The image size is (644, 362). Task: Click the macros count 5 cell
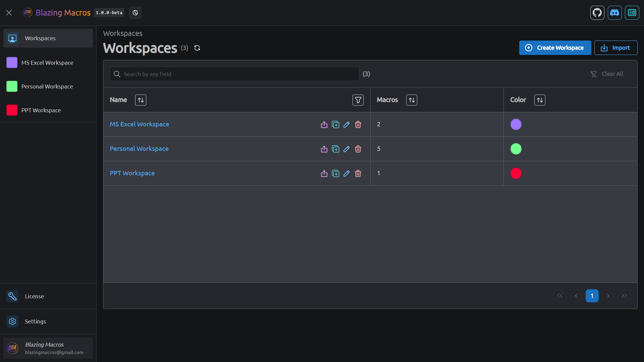coord(437,149)
